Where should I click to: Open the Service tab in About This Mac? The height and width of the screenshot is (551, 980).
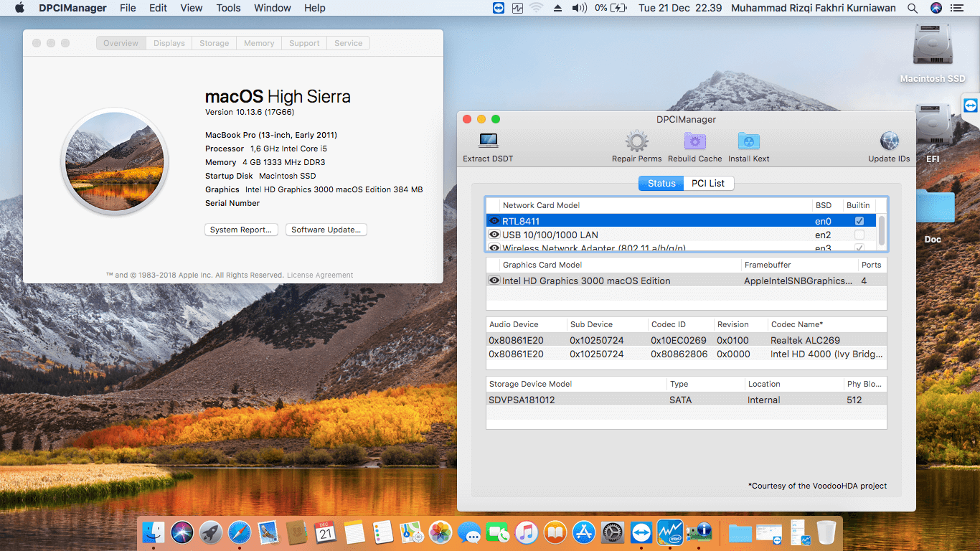pos(349,43)
